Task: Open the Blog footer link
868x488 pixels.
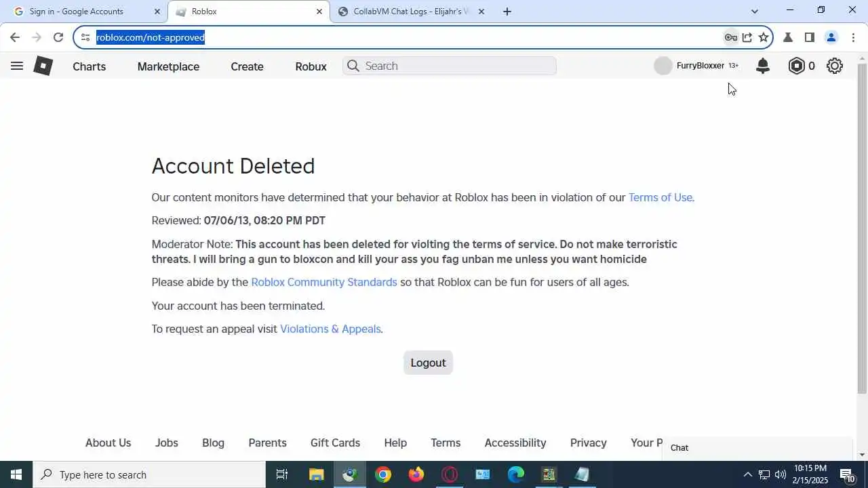Action: [x=213, y=443]
